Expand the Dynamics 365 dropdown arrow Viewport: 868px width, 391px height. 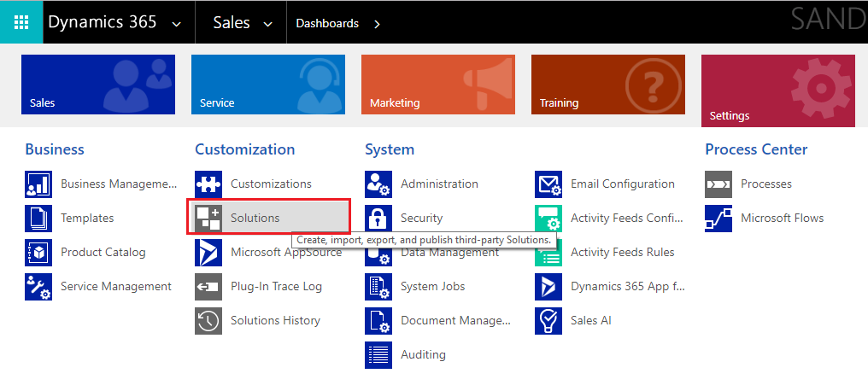pos(177,24)
